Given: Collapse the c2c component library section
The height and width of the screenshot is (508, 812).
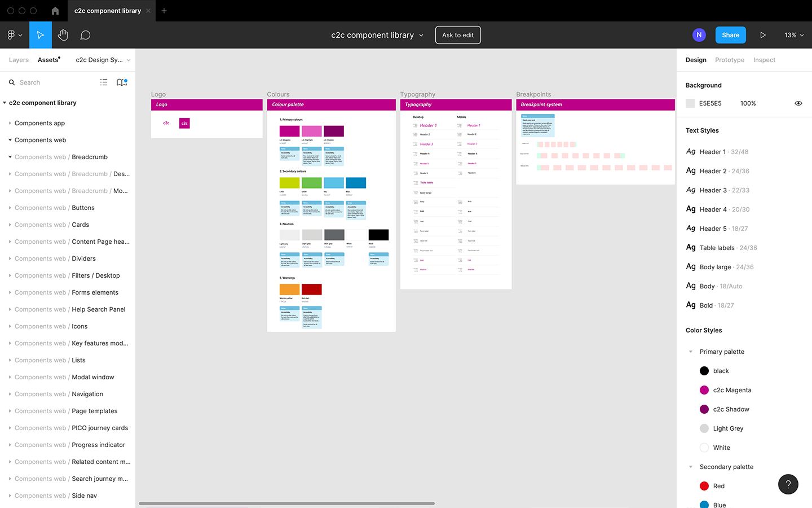Looking at the screenshot, I should point(5,103).
